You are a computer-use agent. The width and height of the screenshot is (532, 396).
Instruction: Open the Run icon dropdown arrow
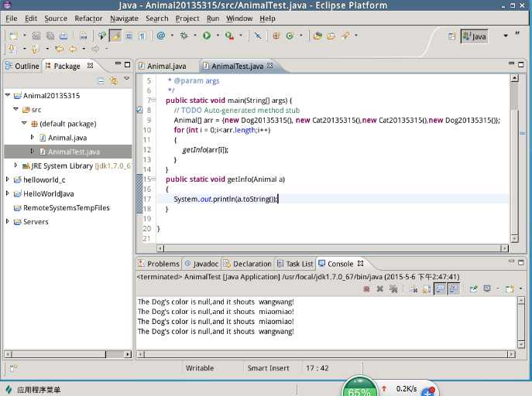point(218,36)
